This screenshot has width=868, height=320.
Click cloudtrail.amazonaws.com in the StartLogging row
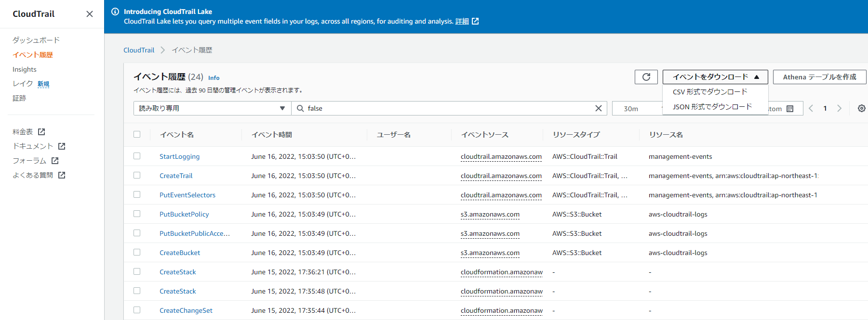pyautogui.click(x=501, y=156)
